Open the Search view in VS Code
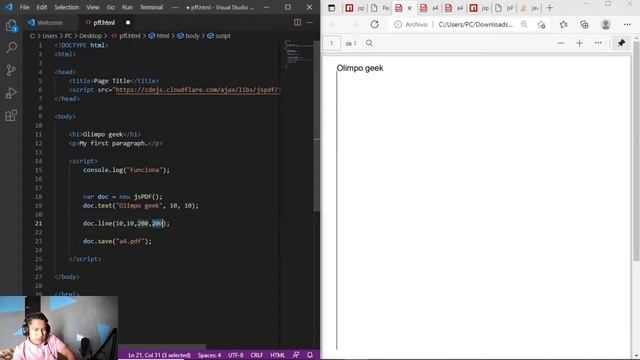 click(11, 48)
